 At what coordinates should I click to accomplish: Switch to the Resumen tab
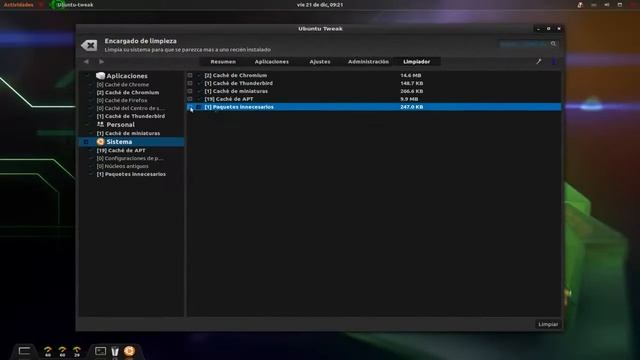pos(223,62)
